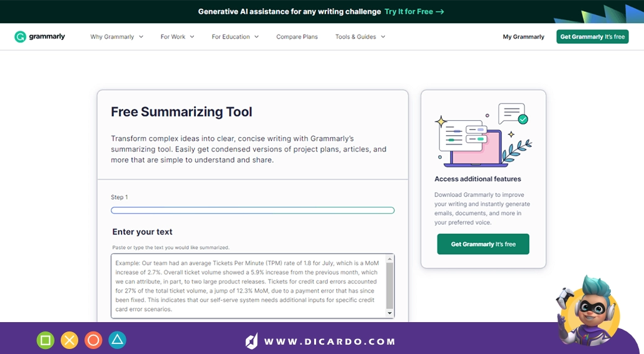Viewport: 644px width, 354px height.
Task: Click the banner arrow icon
Action: tap(440, 11)
